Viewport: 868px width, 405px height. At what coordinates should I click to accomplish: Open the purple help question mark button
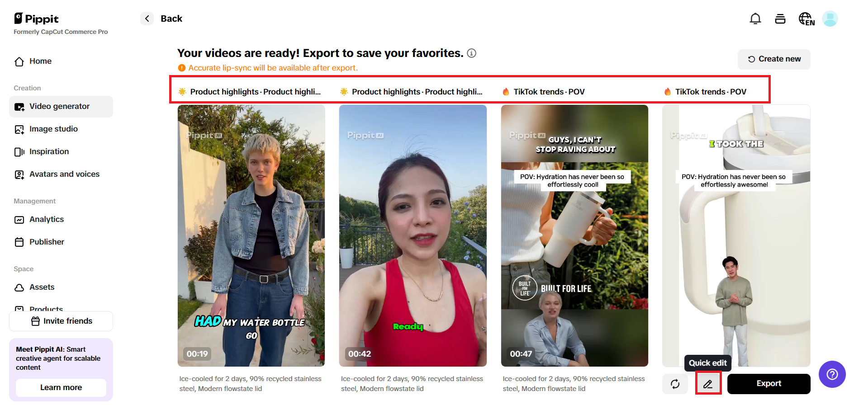832,374
